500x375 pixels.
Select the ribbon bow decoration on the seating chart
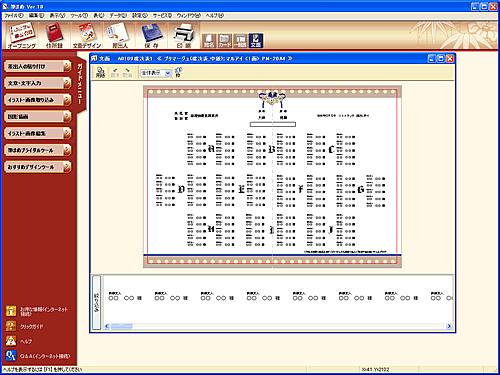(x=272, y=98)
